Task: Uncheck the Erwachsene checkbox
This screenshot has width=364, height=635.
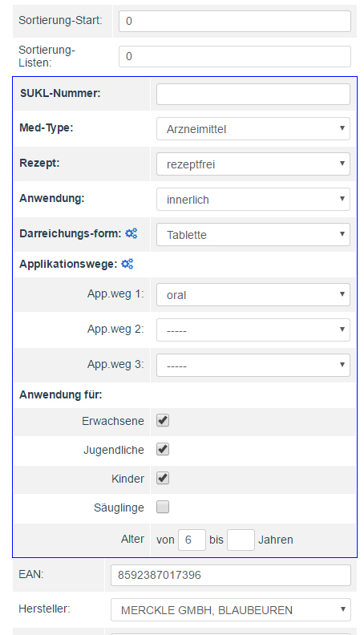Action: point(163,420)
